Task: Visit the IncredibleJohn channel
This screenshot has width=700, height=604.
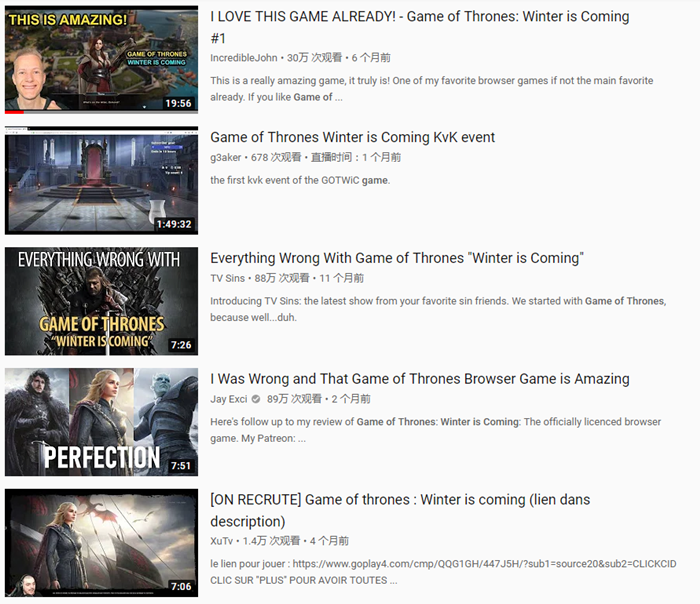Action: coord(244,58)
